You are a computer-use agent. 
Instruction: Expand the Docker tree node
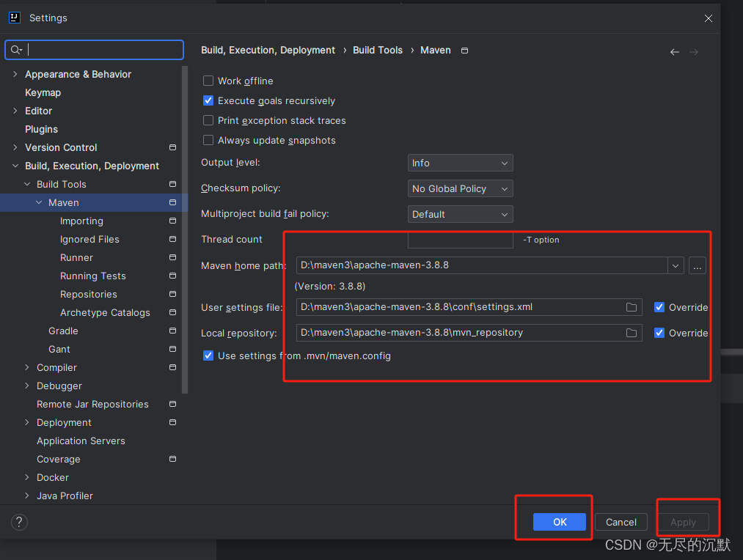(27, 477)
